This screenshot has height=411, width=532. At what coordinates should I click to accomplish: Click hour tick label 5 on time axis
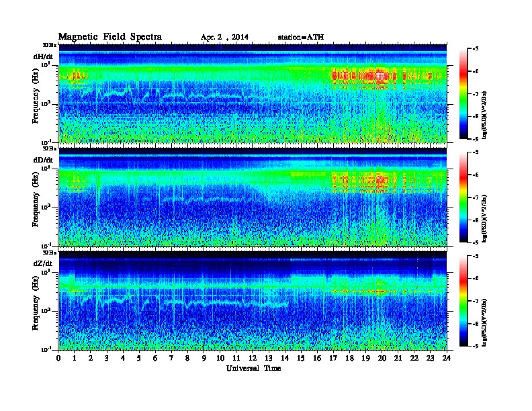point(139,358)
